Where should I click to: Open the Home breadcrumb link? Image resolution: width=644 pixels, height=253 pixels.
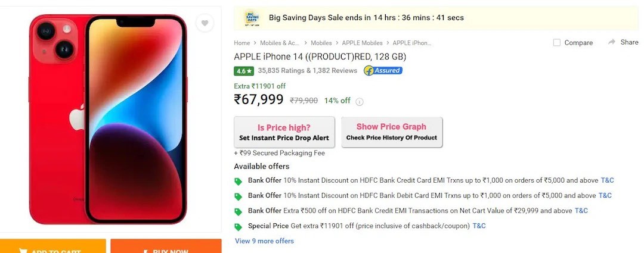pos(241,43)
